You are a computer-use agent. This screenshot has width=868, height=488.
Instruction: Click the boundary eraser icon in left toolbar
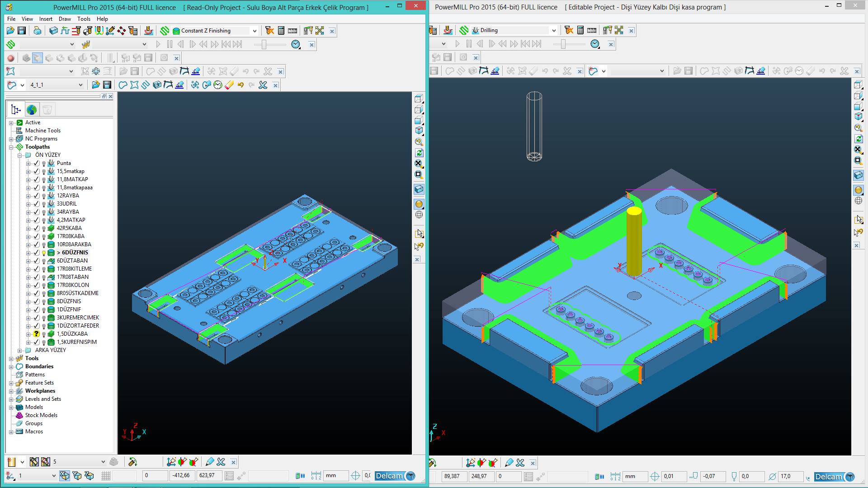click(229, 85)
